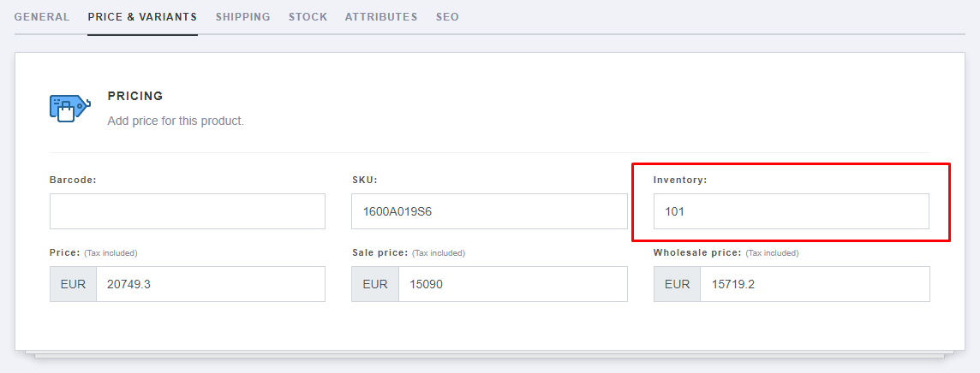Edit the Wholesale price field 15719.2
Image resolution: width=980 pixels, height=373 pixels.
(x=815, y=284)
